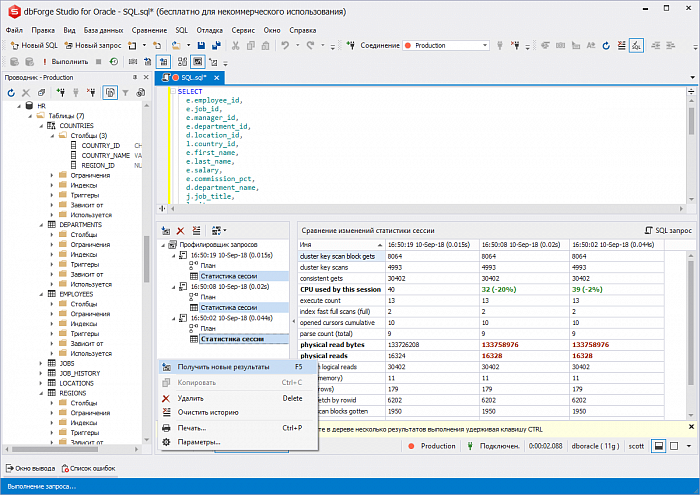The image size is (700, 495).
Task: Choose Параметры... in the context menu
Action: click(238, 442)
